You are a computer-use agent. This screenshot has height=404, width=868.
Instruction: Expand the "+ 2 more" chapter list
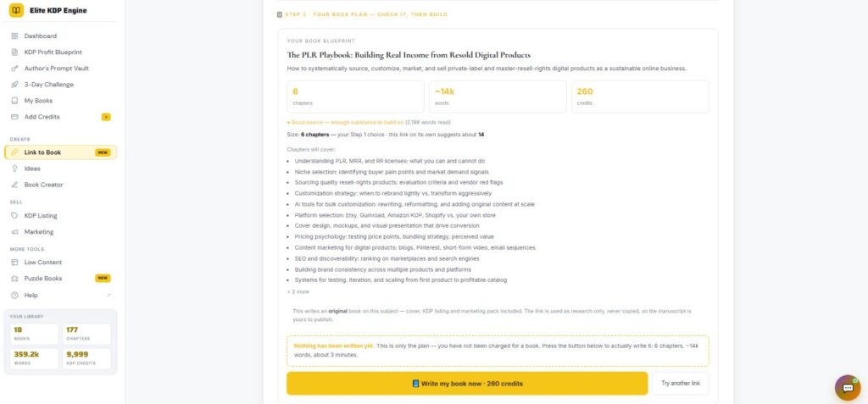(x=298, y=291)
